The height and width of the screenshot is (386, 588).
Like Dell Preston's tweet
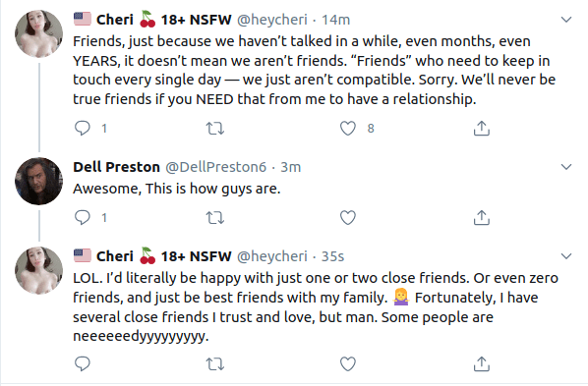point(348,217)
